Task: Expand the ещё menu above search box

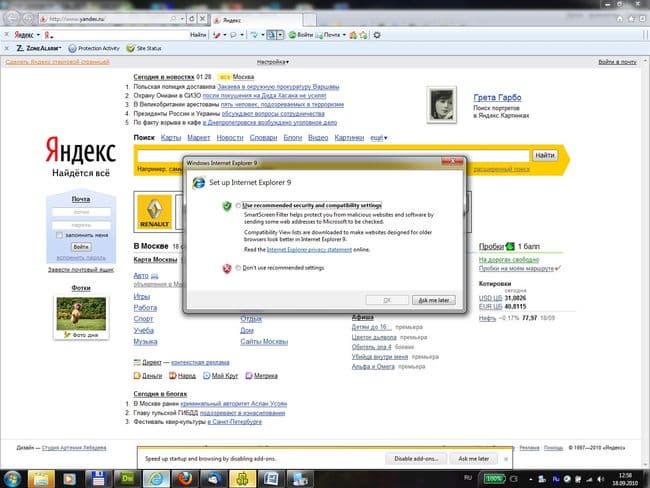Action: [378, 138]
